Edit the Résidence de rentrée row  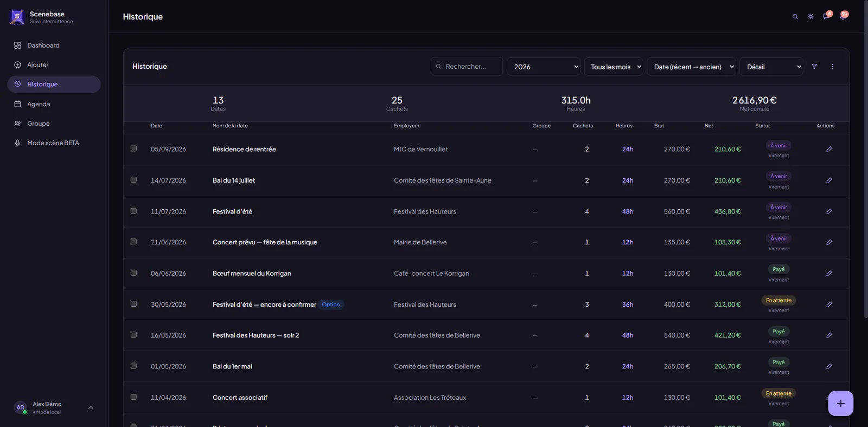(x=829, y=149)
